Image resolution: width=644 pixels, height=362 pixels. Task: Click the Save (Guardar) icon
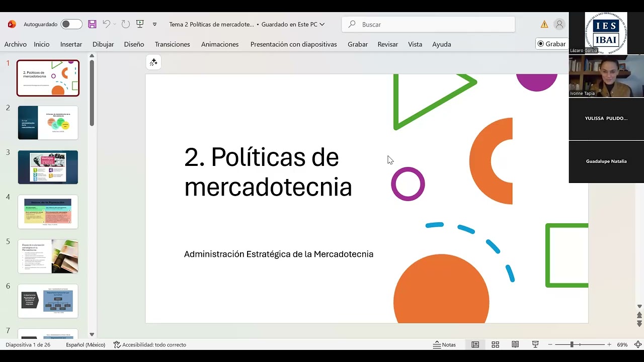(x=92, y=24)
